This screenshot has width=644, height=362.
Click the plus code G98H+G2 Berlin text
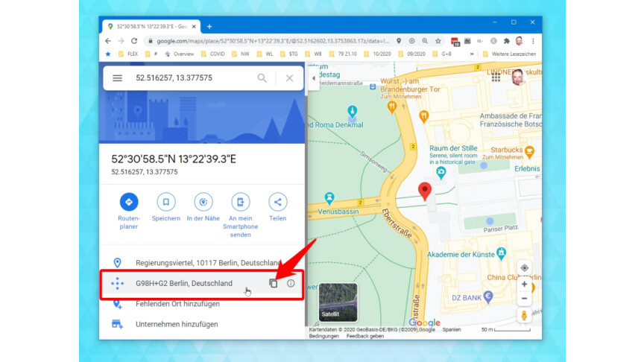[184, 283]
